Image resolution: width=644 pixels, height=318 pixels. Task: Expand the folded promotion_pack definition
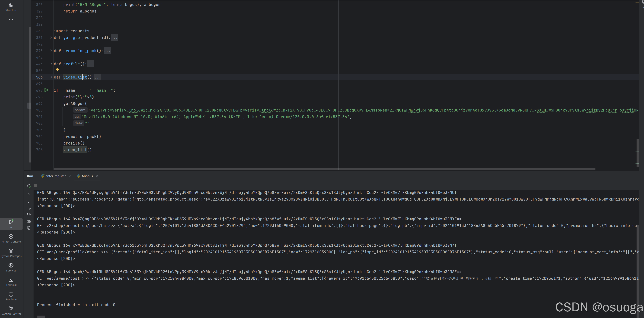coord(51,51)
